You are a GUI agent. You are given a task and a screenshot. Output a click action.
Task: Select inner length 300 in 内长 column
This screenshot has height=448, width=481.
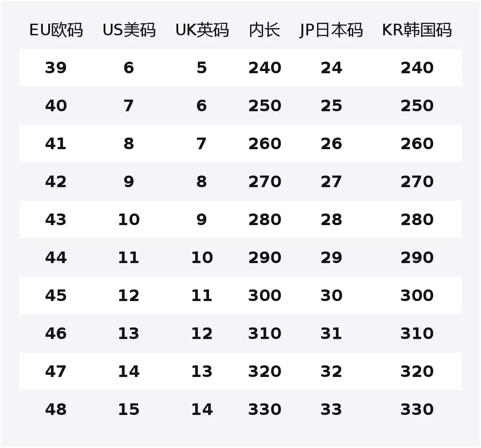[x=265, y=295]
